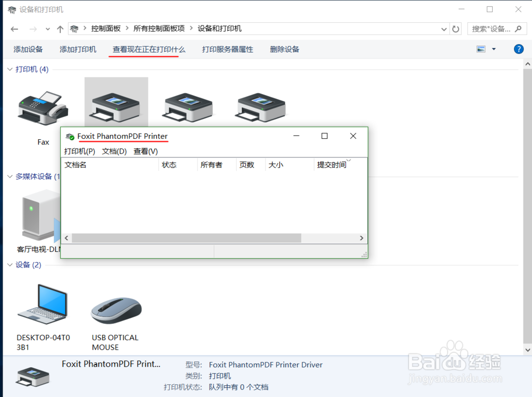Click the main window scroll up arrow
Image resolution: width=532 pixels, height=397 pixels.
tap(528, 64)
